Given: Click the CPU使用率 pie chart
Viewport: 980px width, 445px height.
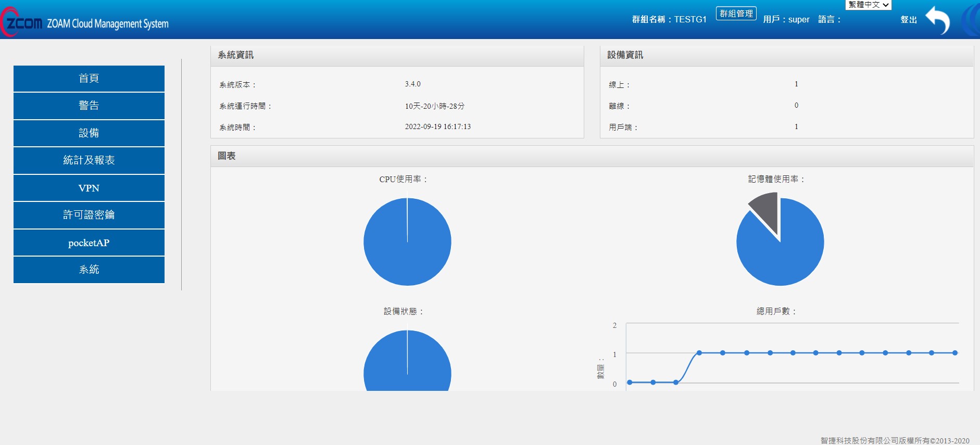Looking at the screenshot, I should (407, 241).
